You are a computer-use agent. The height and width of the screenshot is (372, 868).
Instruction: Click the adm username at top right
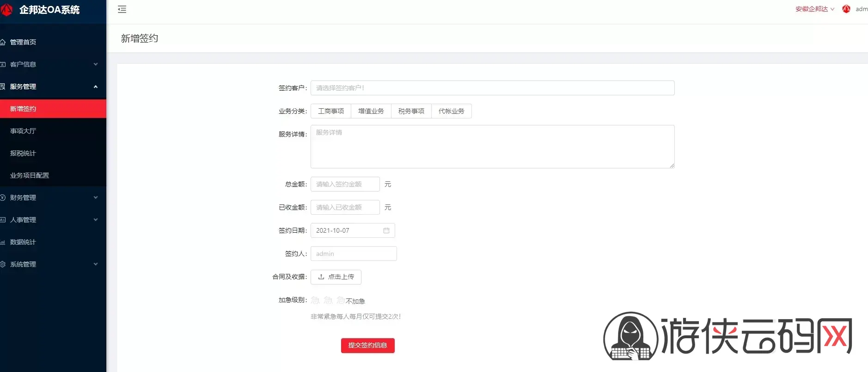click(862, 9)
